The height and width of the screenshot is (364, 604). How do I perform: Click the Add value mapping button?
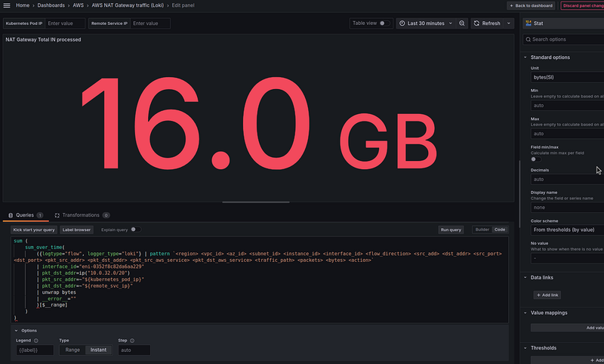(568, 328)
